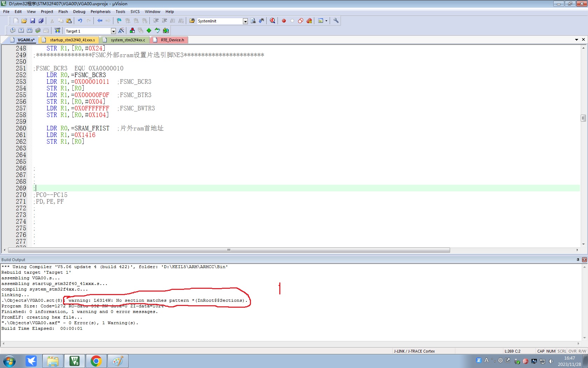
Task: Open the Flash menu
Action: click(63, 12)
